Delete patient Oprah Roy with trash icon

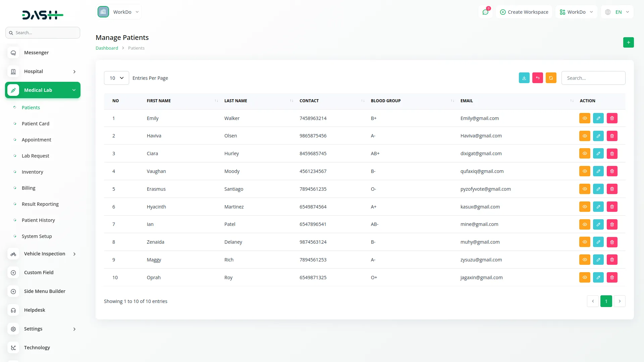click(x=612, y=278)
